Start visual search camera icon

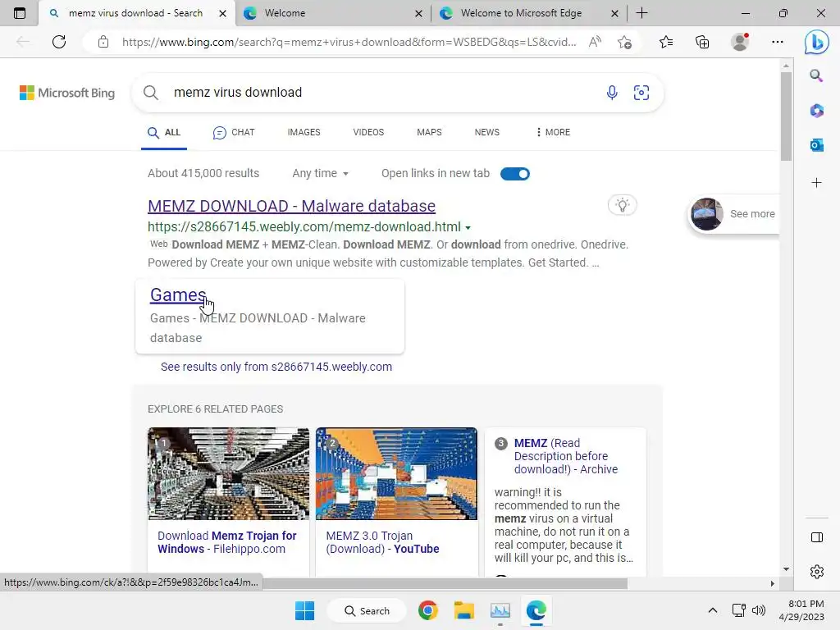(x=641, y=93)
